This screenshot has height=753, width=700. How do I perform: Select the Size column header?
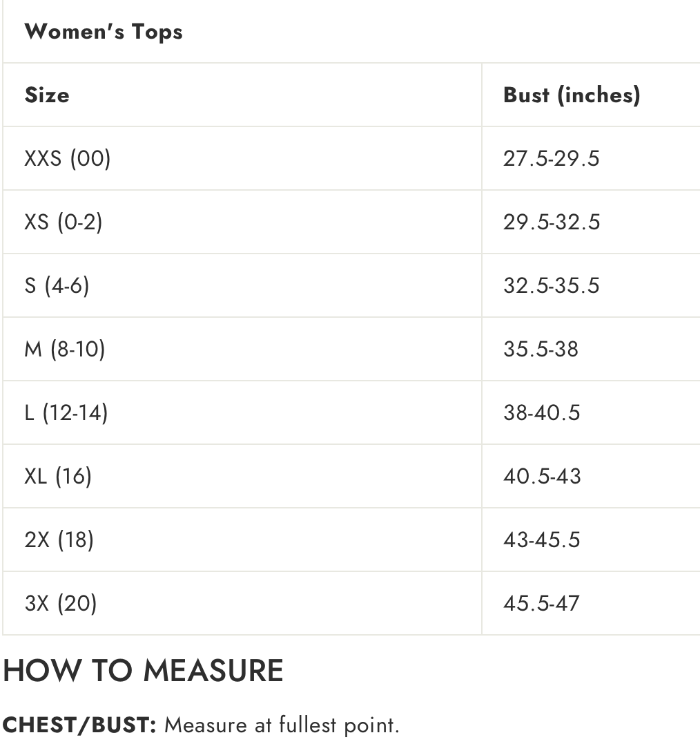[x=47, y=95]
